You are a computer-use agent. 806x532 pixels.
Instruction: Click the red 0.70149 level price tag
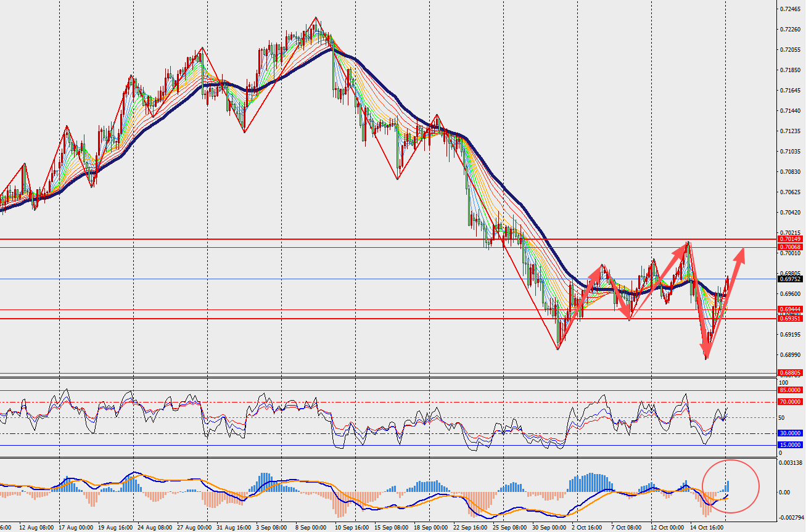790,239
